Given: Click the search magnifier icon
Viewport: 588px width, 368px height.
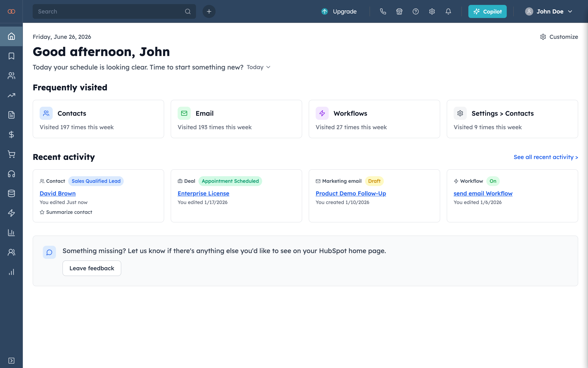Looking at the screenshot, I should [x=188, y=11].
